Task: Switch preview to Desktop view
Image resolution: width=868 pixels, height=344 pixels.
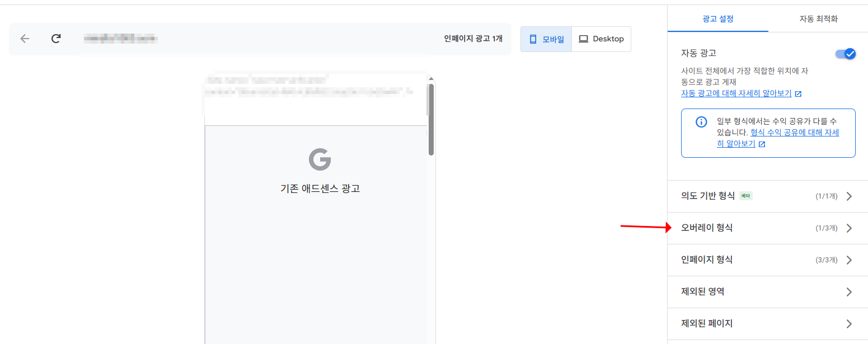Action: coord(601,39)
